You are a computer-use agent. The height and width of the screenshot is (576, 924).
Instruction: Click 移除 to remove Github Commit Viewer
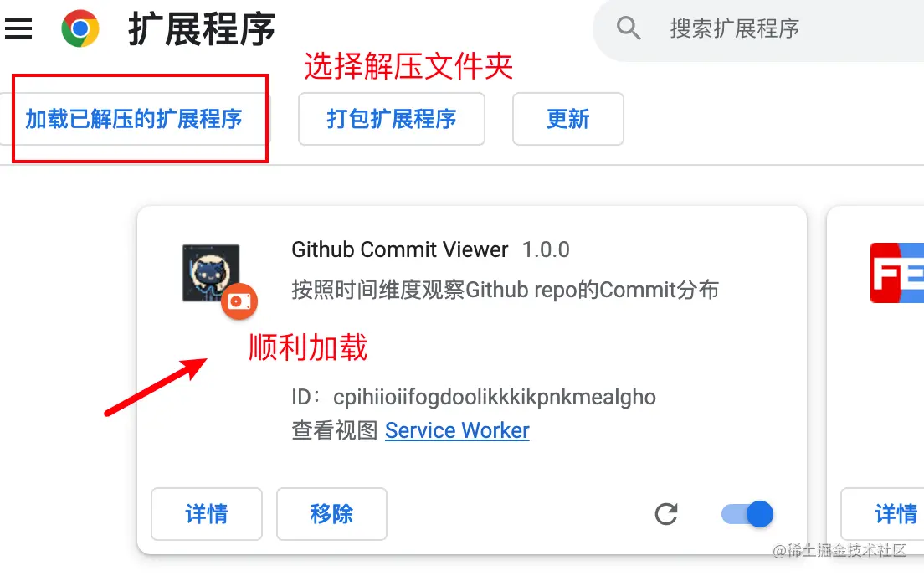tap(331, 514)
